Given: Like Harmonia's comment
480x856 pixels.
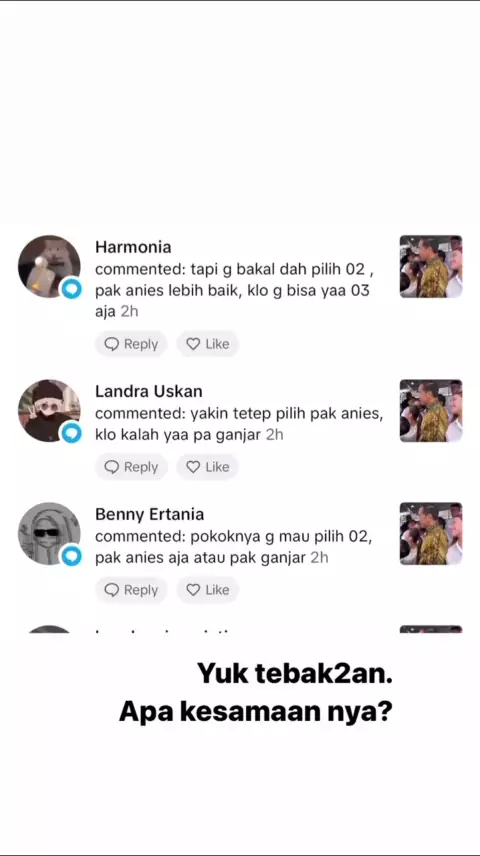Looking at the screenshot, I should [x=208, y=344].
